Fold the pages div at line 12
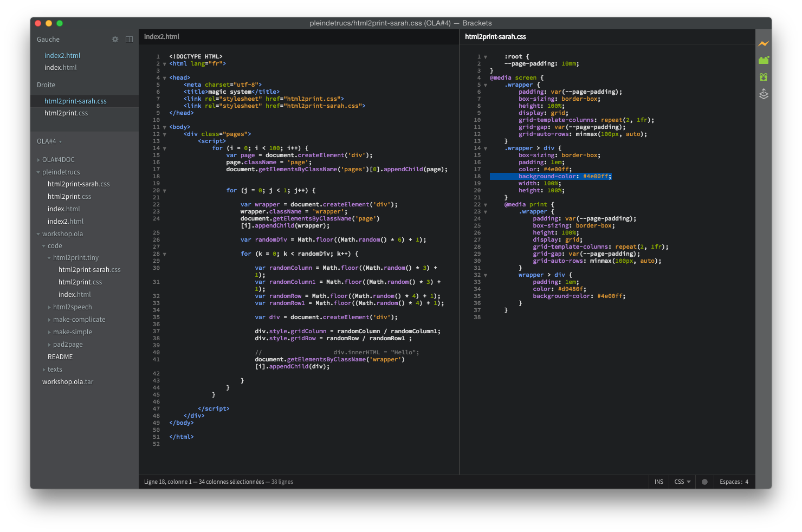 click(165, 134)
